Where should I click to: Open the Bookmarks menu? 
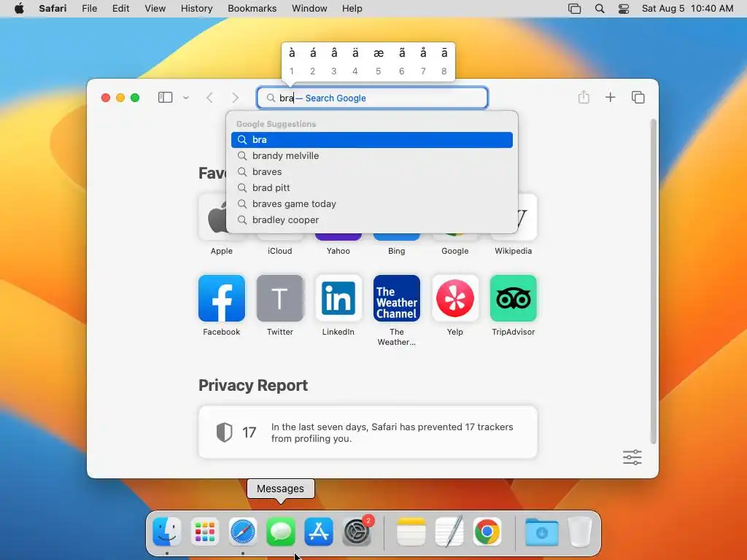point(252,9)
